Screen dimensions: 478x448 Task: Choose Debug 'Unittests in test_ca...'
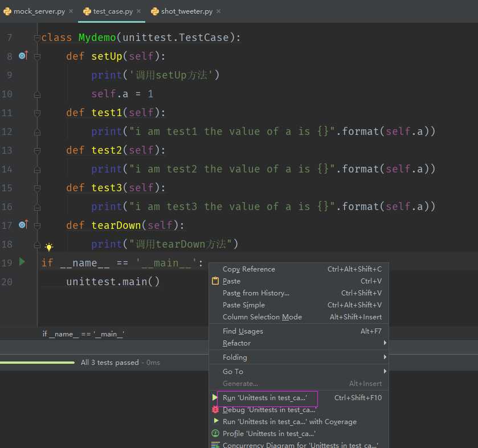click(x=299, y=410)
